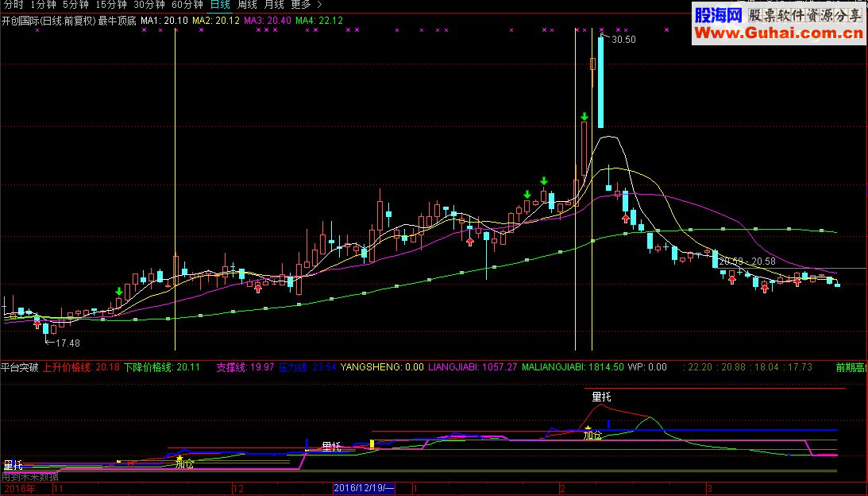The height and width of the screenshot is (496, 868).
Task: Select the 1分钟 period tab
Action: point(43,5)
